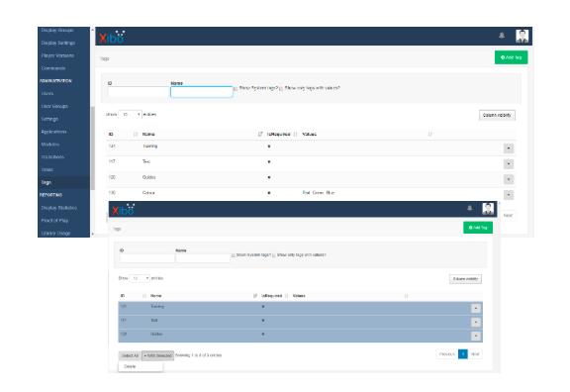Toggle the With Selected dropdown button

157,355
